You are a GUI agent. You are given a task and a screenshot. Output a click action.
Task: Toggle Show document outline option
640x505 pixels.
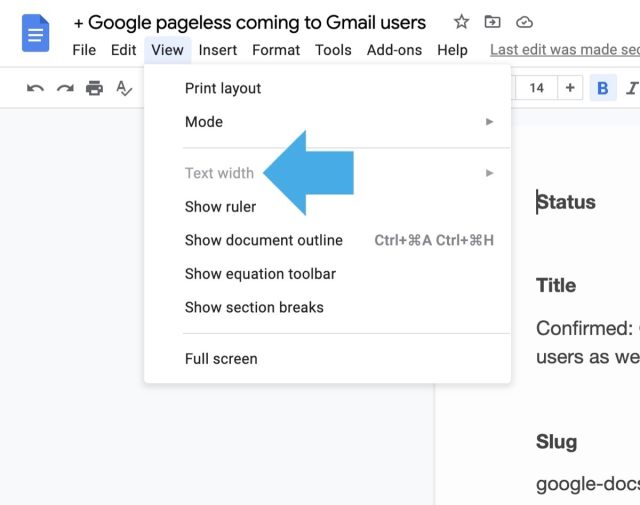click(263, 240)
